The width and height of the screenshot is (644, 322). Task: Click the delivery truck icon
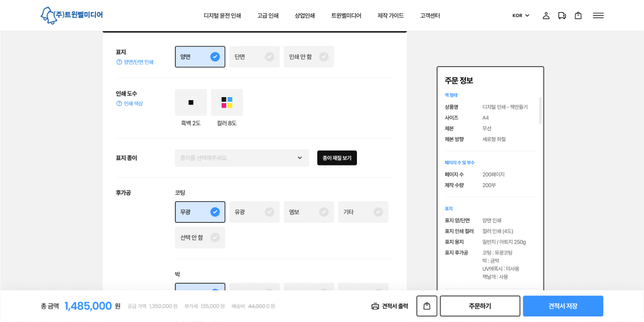562,16
